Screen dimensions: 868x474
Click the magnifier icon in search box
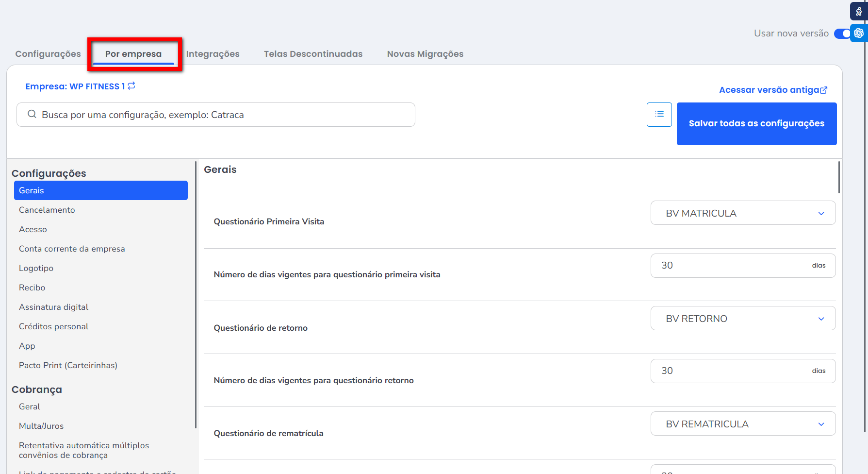tap(32, 115)
